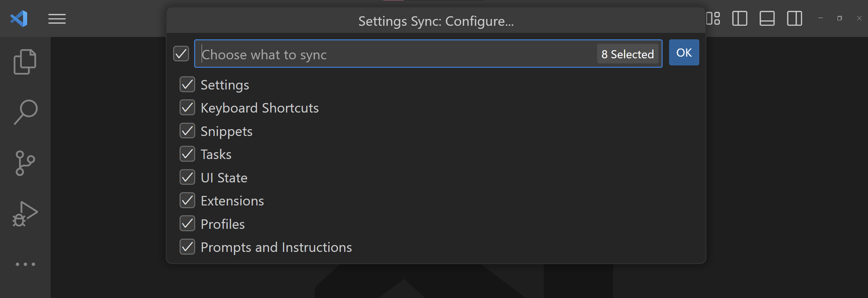This screenshot has height=298, width=868.
Task: Toggle the Secondary Side Bar icon
Action: click(x=794, y=18)
